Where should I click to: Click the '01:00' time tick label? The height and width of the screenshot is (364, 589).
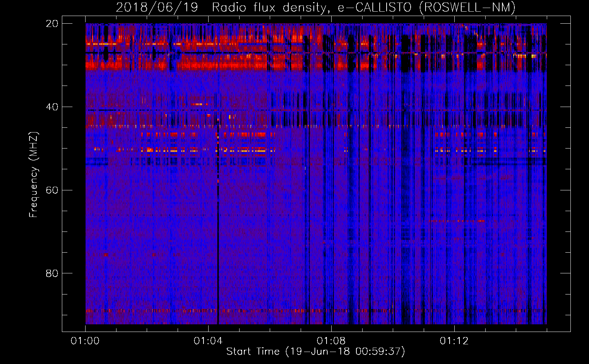point(85,341)
